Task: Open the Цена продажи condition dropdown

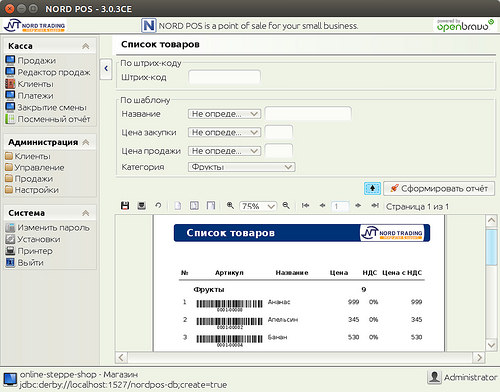Action: click(x=224, y=151)
